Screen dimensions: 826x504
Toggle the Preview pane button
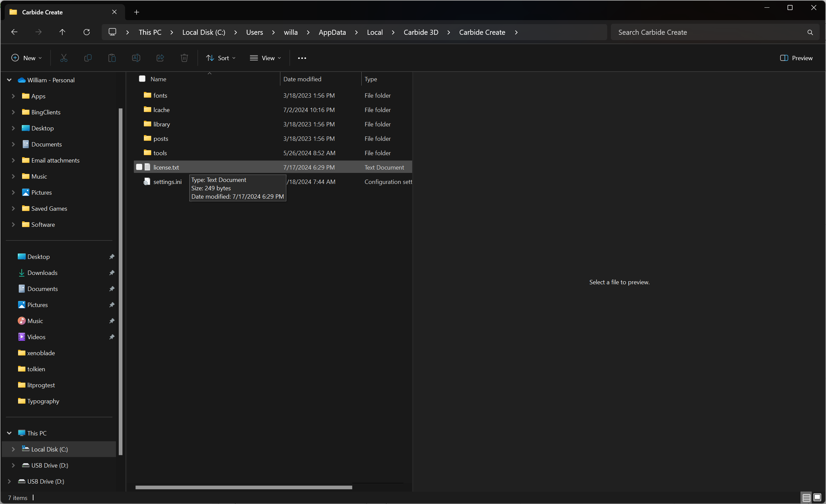click(x=797, y=58)
